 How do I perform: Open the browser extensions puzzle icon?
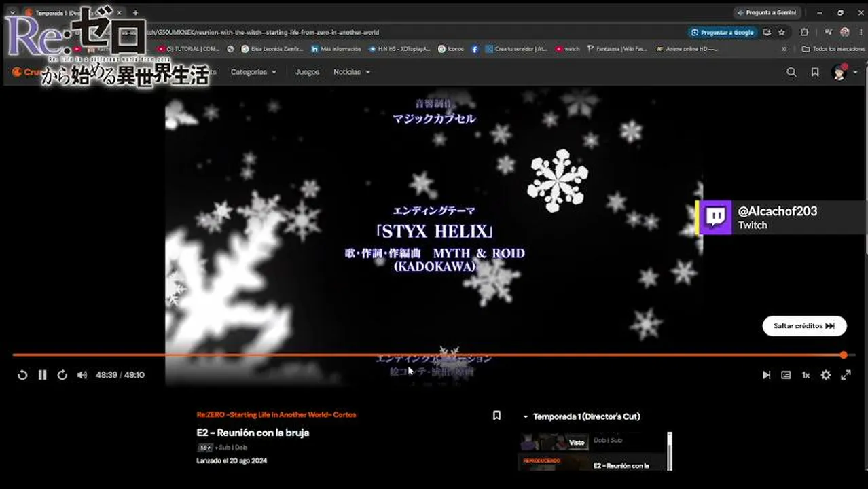(x=804, y=32)
